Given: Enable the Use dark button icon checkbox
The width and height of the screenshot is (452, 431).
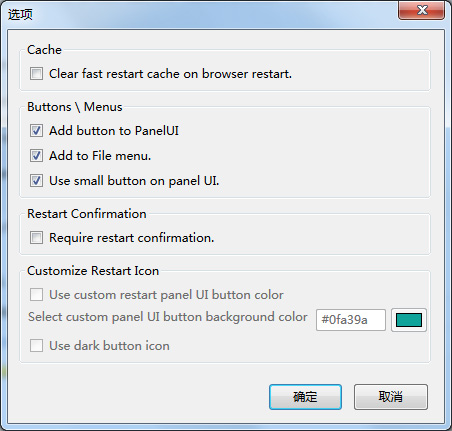Looking at the screenshot, I should pyautogui.click(x=36, y=346).
